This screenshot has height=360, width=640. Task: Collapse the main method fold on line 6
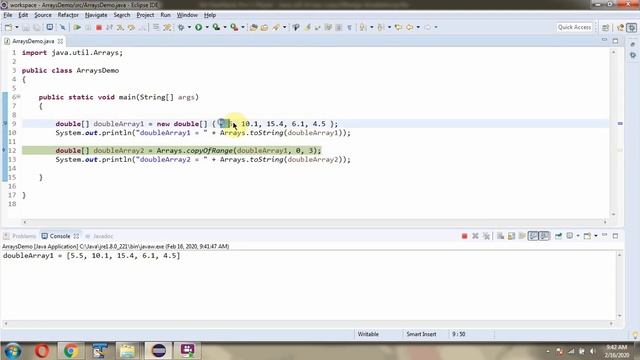pyautogui.click(x=18, y=97)
